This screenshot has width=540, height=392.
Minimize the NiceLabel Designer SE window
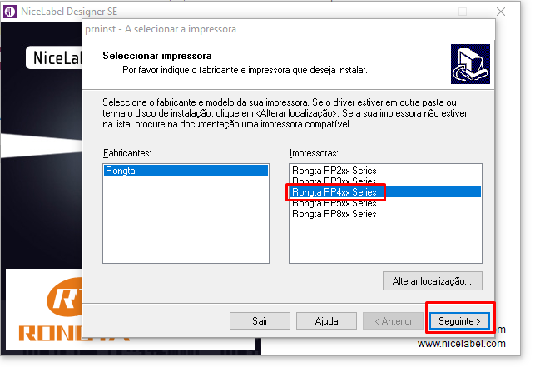click(x=425, y=12)
